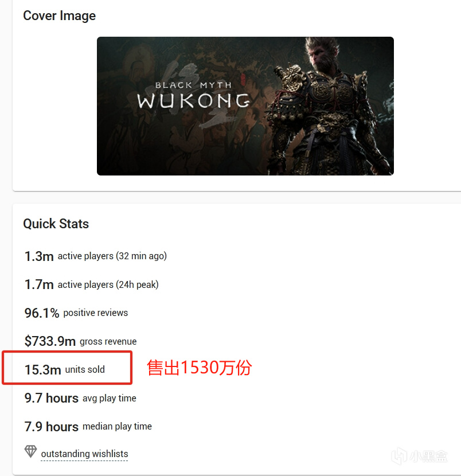461x476 pixels.
Task: Click the 32 min ago timestamp text
Action: [142, 256]
